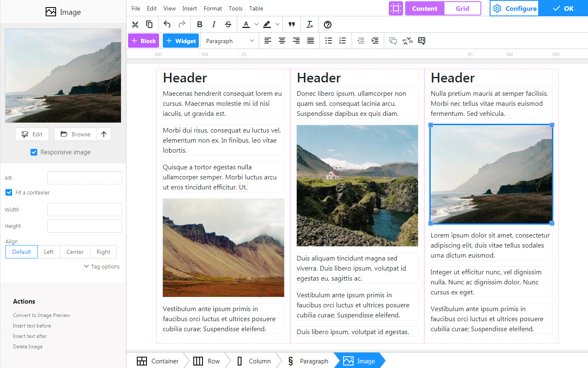Click the Blockquote icon
Image resolution: width=588 pixels, height=368 pixels.
292,24
